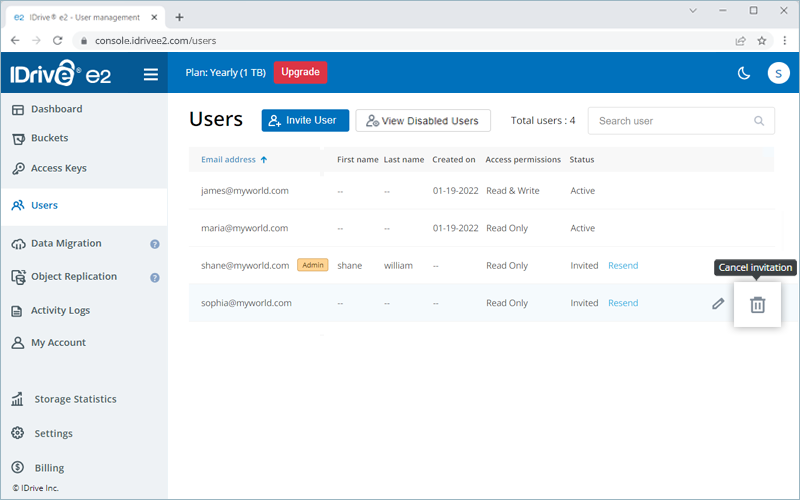Resend invitation to sophia@myworld.com
The width and height of the screenshot is (800, 500).
point(622,303)
